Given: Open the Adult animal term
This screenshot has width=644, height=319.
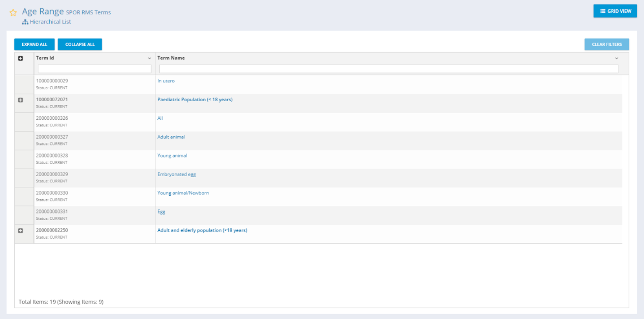Looking at the screenshot, I should [171, 137].
